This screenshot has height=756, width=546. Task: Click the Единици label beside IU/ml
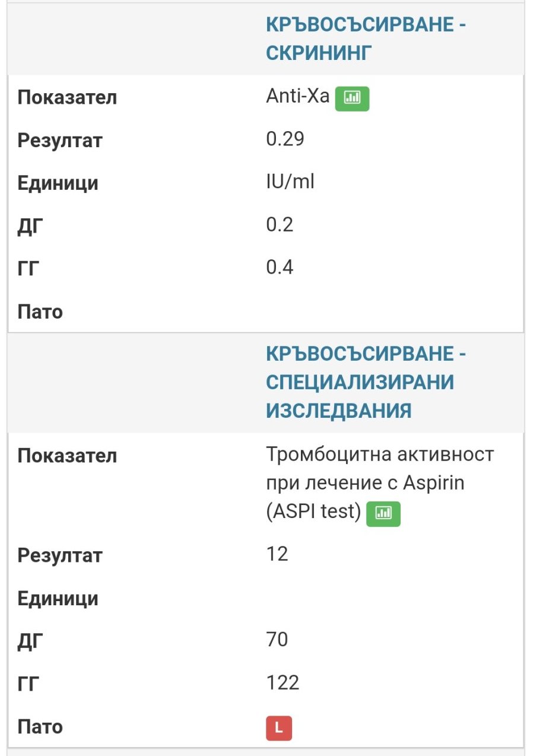58,183
